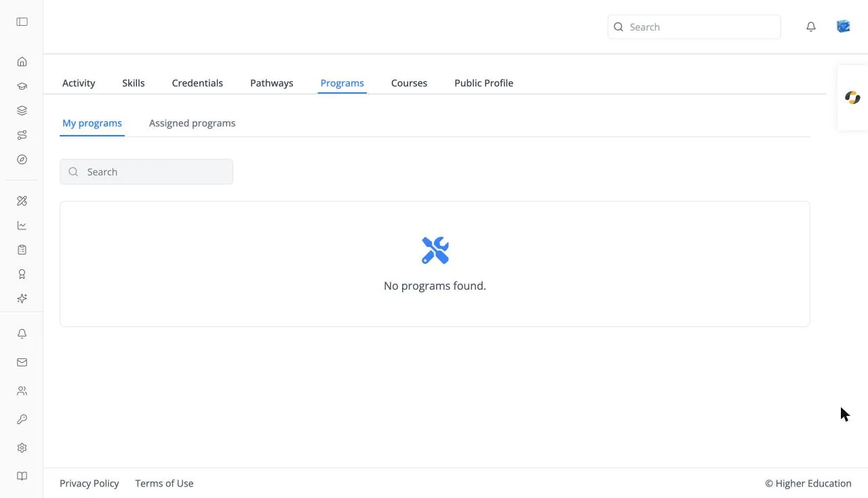Click the notification bell in header
The height and width of the screenshot is (498, 868).
click(811, 27)
